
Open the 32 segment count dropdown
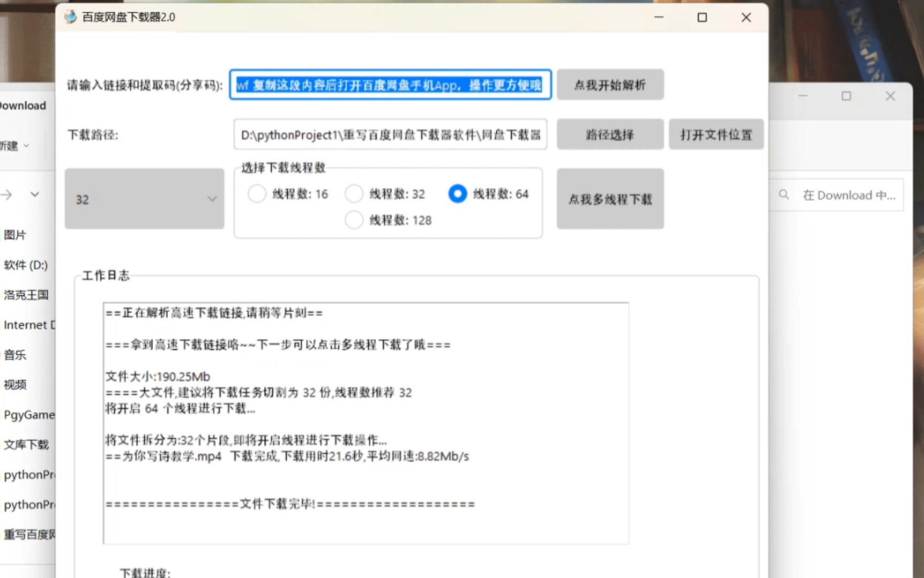click(144, 199)
